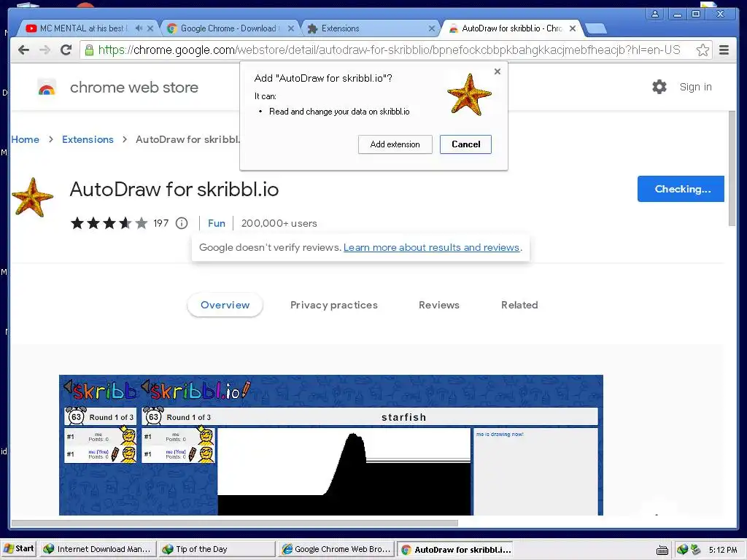
Task: Switch to Google Chrome Web Browser taskbar item
Action: (336, 549)
